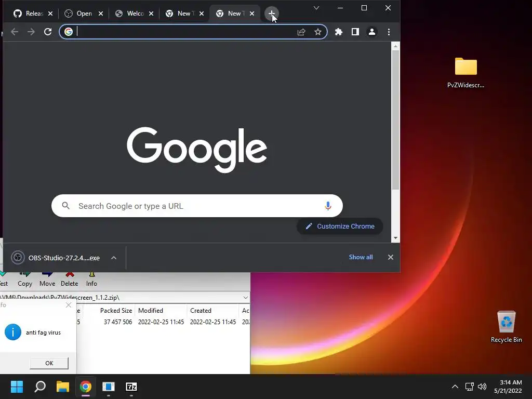Click Show all downloads
532x399 pixels.
[x=361, y=257]
